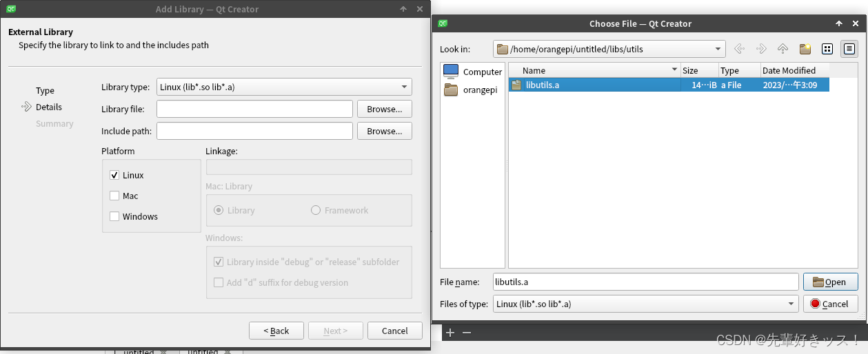This screenshot has height=354, width=868.
Task: Switch to detail view mode
Action: [849, 49]
